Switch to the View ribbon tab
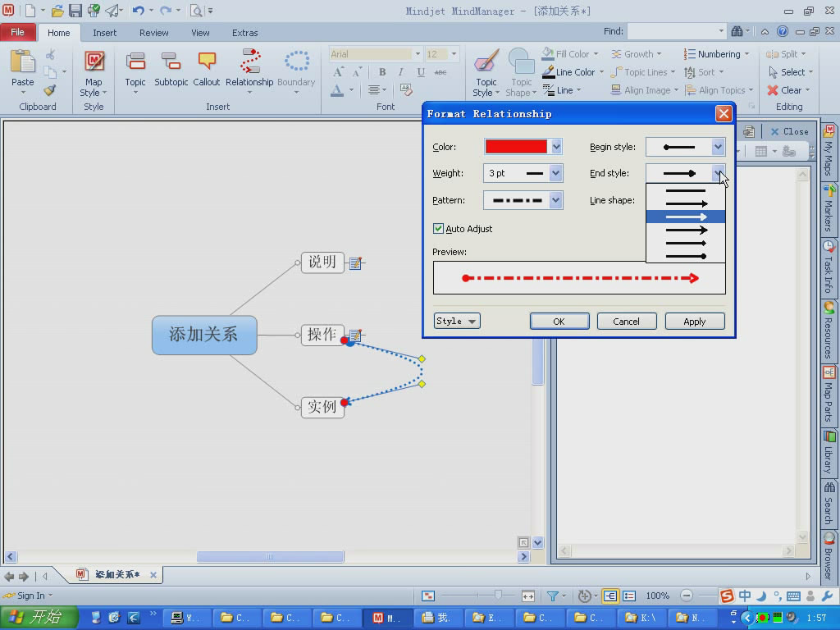The height and width of the screenshot is (630, 840). [x=200, y=33]
